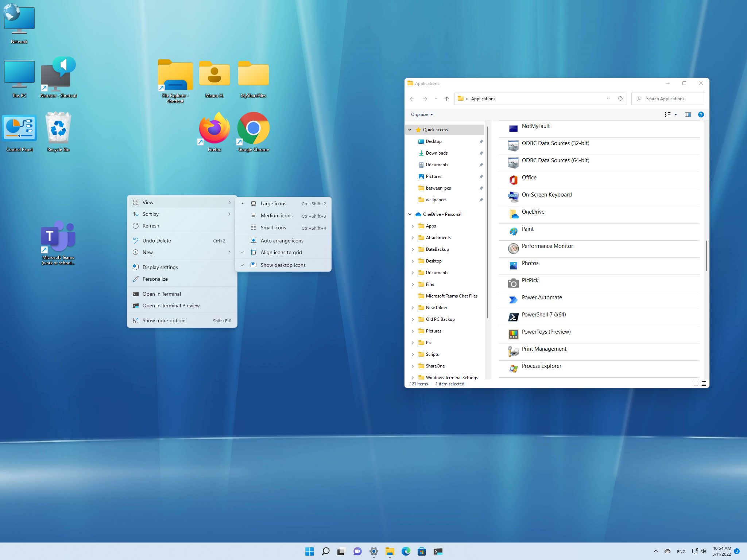Toggle 'Align icons to grid' option
Screen dimensions: 747x560
coord(281,252)
